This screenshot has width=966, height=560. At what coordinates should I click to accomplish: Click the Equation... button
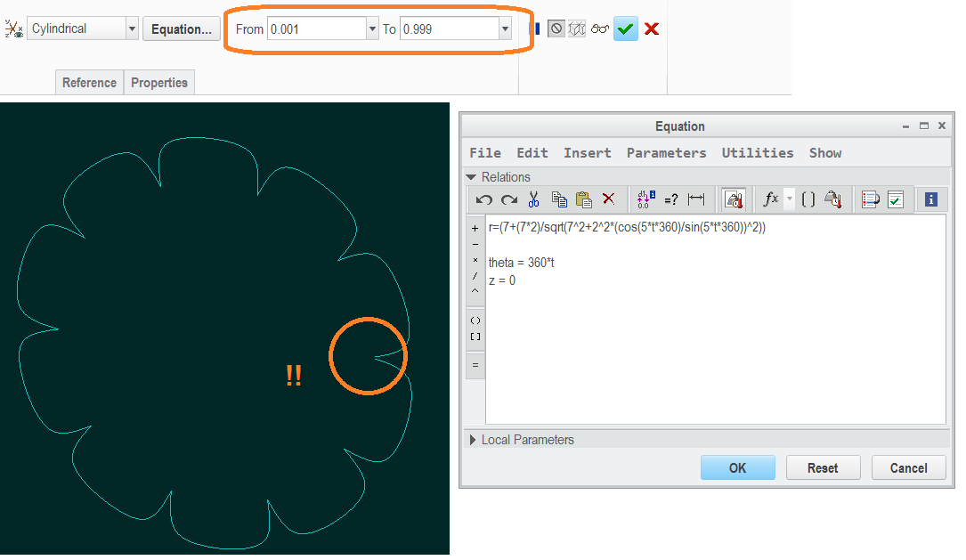coord(181,29)
